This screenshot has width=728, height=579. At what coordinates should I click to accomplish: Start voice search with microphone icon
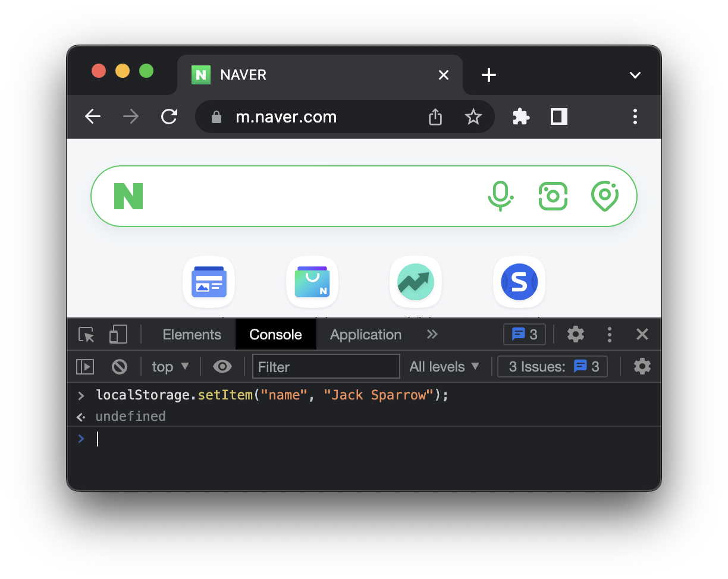point(500,196)
